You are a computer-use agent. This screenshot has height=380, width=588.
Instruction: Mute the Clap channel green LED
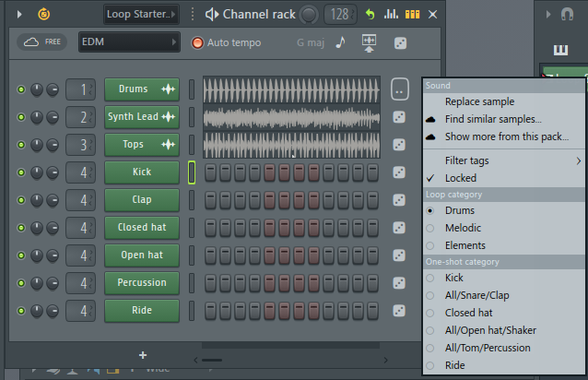(21, 200)
